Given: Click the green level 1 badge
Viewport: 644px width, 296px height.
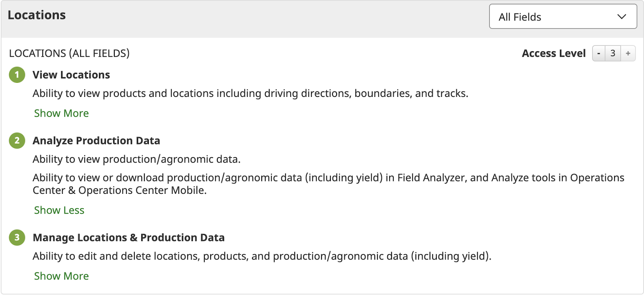Looking at the screenshot, I should tap(17, 75).
